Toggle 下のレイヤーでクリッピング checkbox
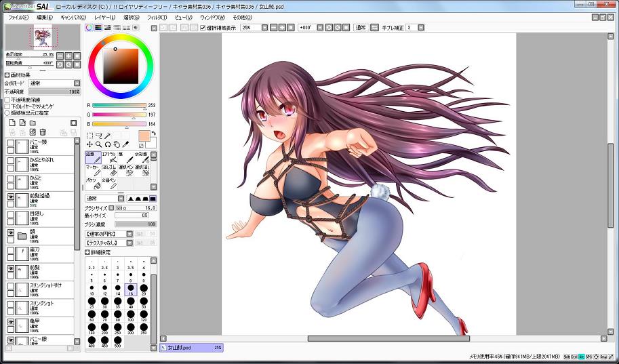 click(7, 106)
